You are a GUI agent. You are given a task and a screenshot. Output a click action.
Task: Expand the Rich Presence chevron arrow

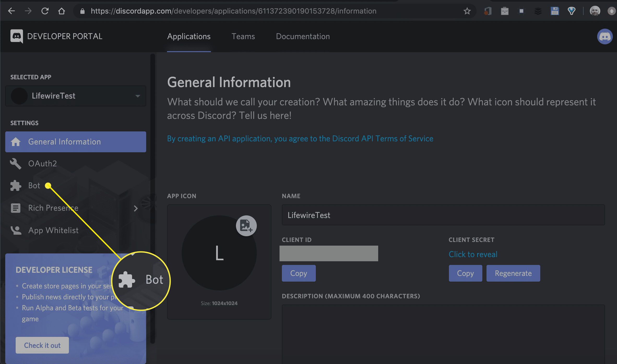click(136, 208)
